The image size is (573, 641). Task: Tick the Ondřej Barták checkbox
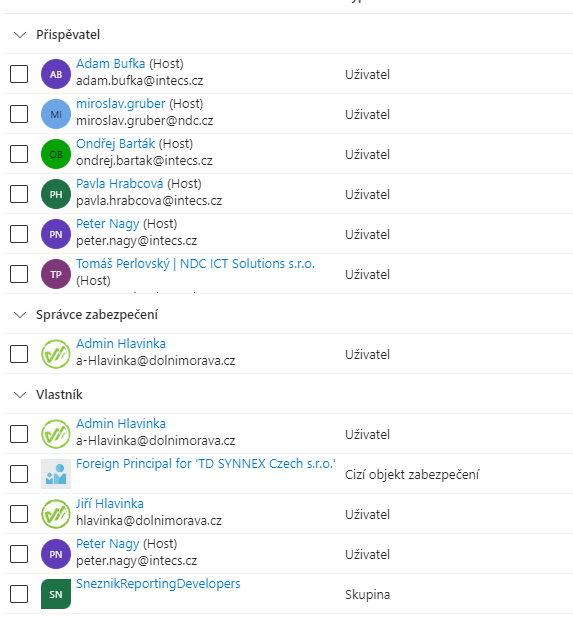click(x=19, y=154)
